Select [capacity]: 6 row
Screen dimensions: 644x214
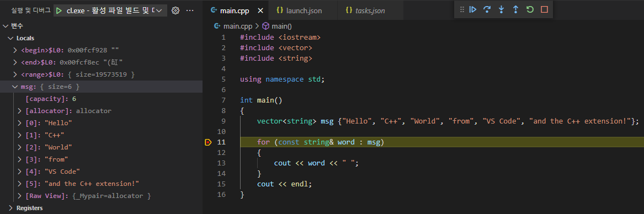click(101, 99)
